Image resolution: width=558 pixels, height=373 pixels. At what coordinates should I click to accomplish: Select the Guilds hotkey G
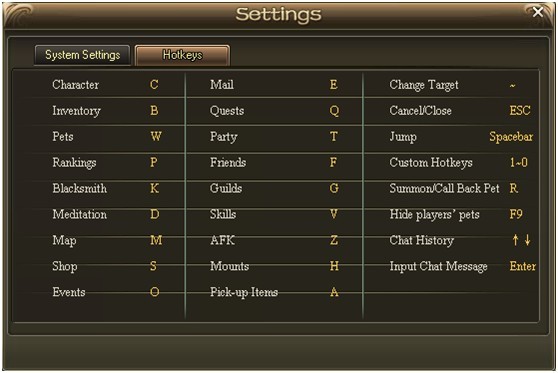[x=334, y=188]
